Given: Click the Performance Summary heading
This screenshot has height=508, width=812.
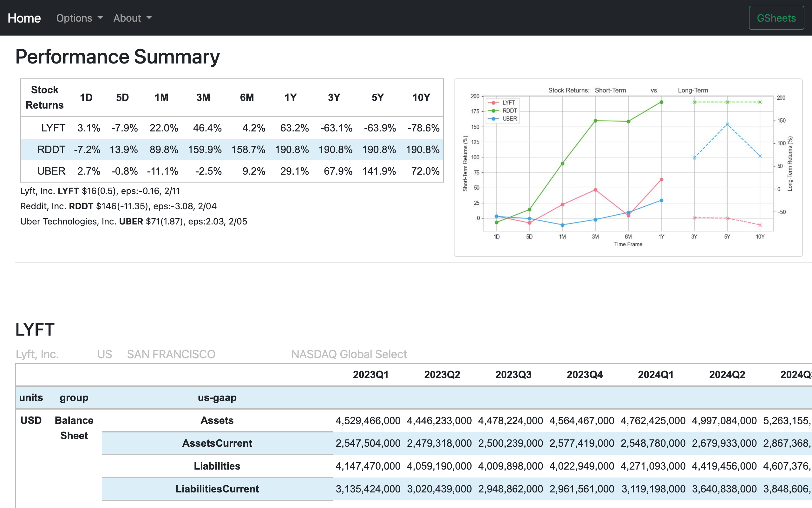Looking at the screenshot, I should pos(117,57).
